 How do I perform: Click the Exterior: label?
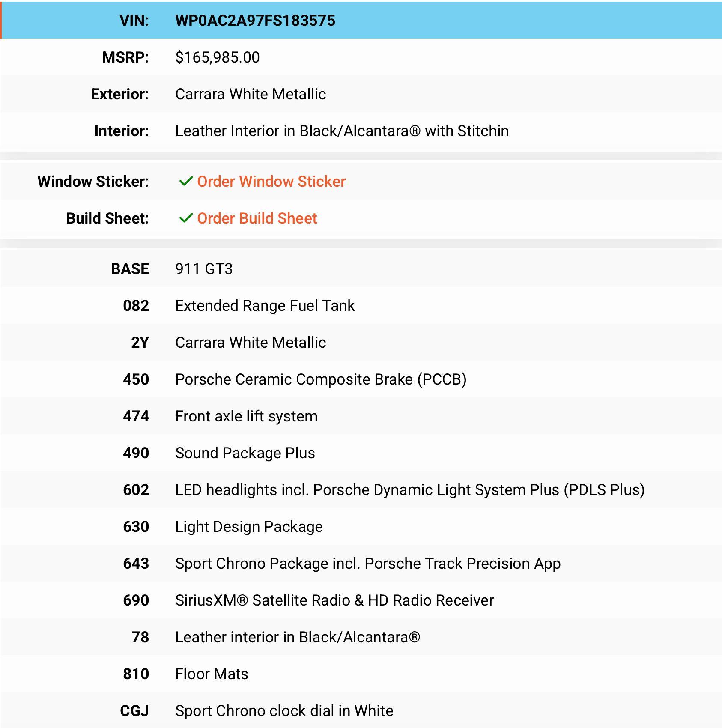click(x=120, y=94)
